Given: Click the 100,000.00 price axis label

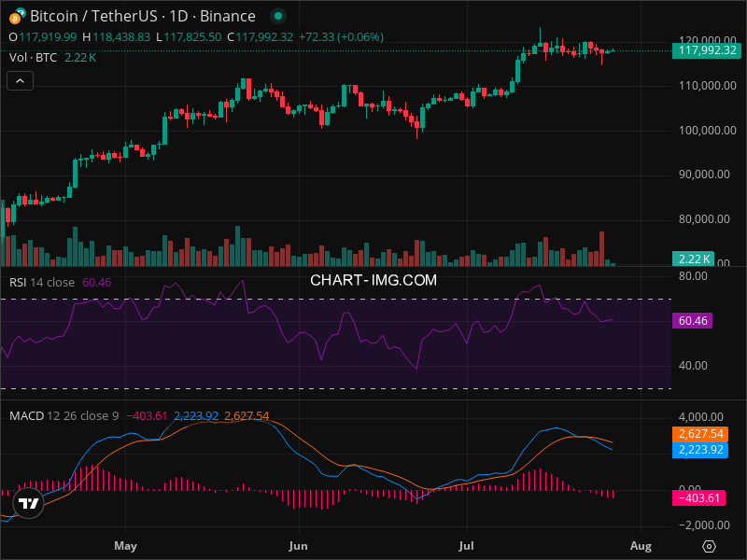Looking at the screenshot, I should pos(708,131).
